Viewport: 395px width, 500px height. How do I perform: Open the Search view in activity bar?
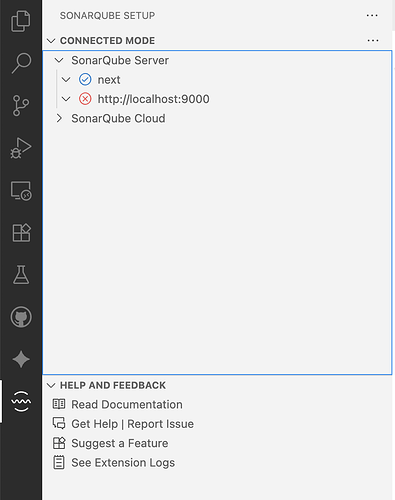coord(21,63)
